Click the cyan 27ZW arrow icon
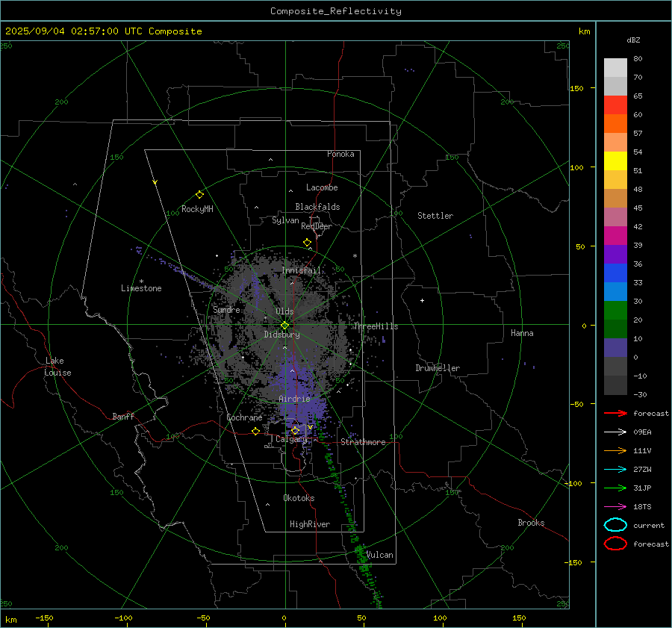Screen dimensions: 672x628 615,470
